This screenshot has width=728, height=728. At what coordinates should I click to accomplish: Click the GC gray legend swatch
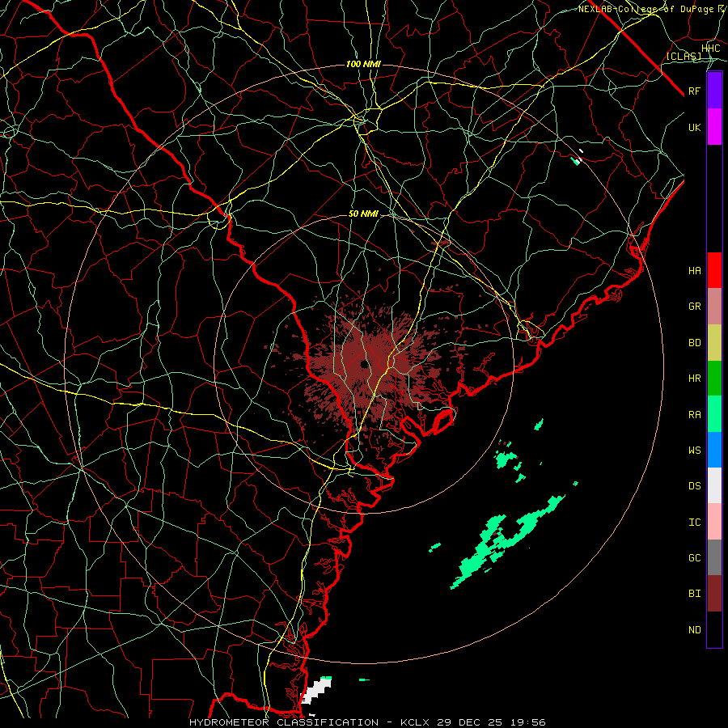(714, 557)
